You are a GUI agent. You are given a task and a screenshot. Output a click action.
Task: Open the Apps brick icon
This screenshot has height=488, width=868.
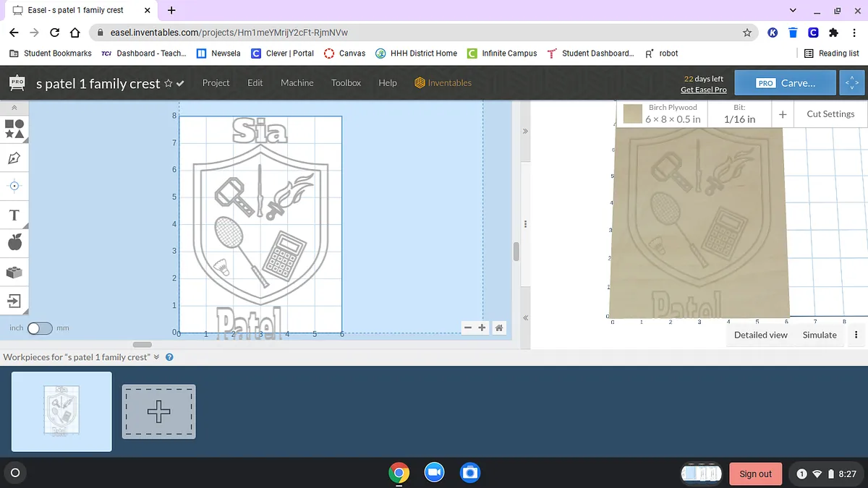point(14,273)
